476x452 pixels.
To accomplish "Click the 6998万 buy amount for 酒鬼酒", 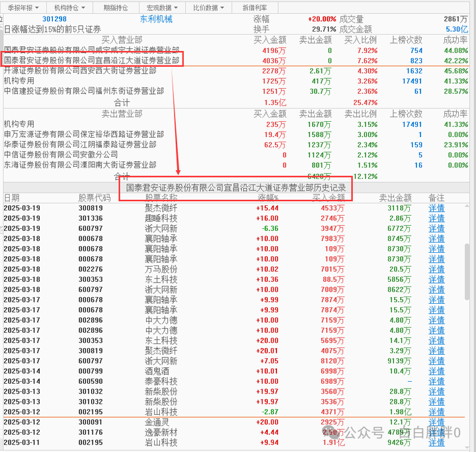I will [x=333, y=371].
